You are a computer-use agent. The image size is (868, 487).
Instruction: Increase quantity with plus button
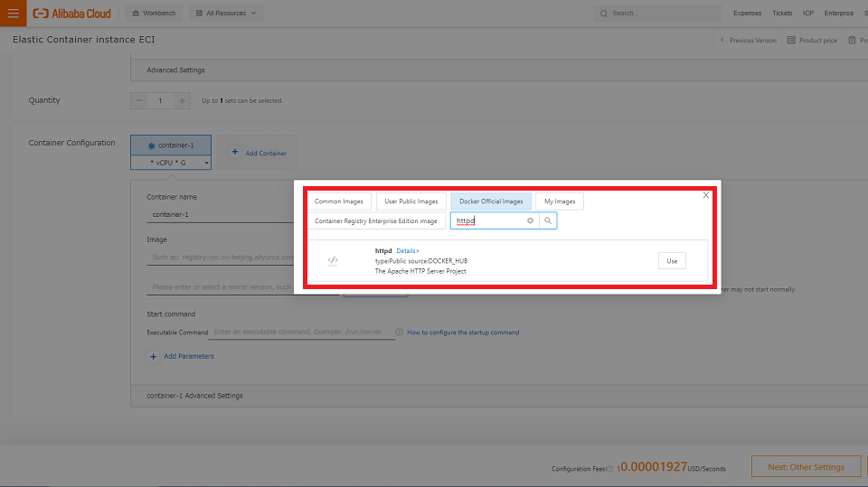coord(182,100)
